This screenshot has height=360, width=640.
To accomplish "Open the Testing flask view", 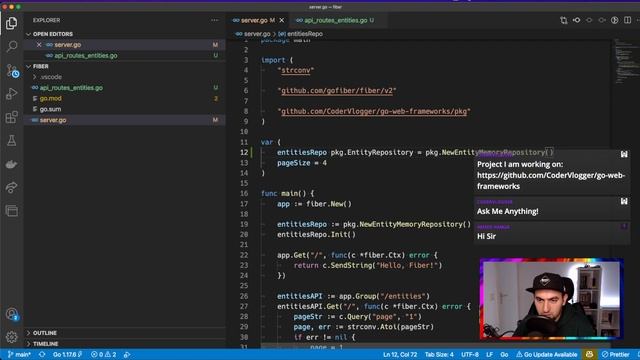I will (x=11, y=140).
